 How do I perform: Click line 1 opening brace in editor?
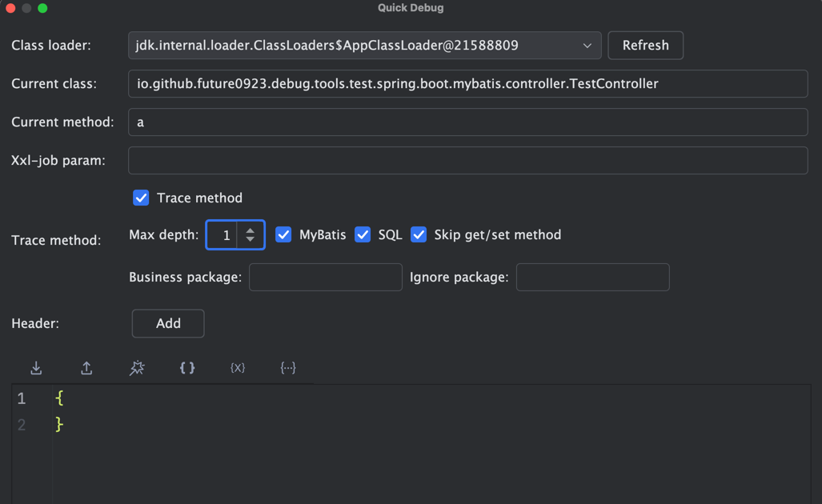(59, 398)
